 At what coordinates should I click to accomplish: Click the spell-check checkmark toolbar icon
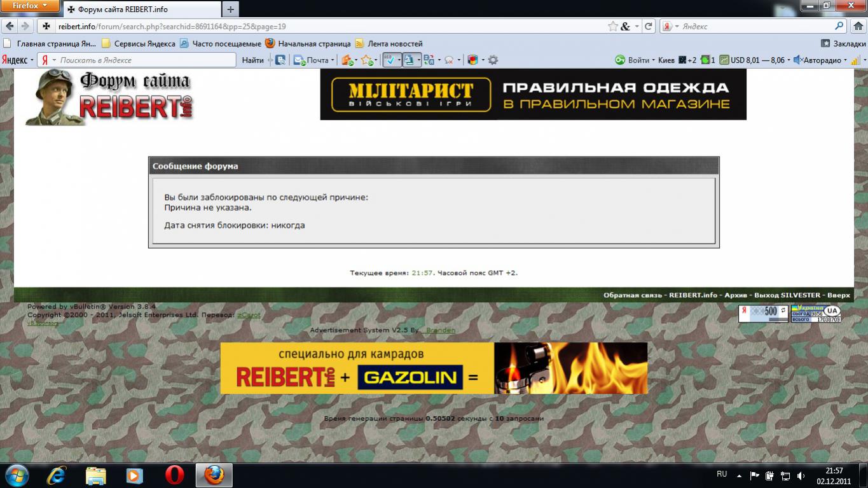(391, 60)
